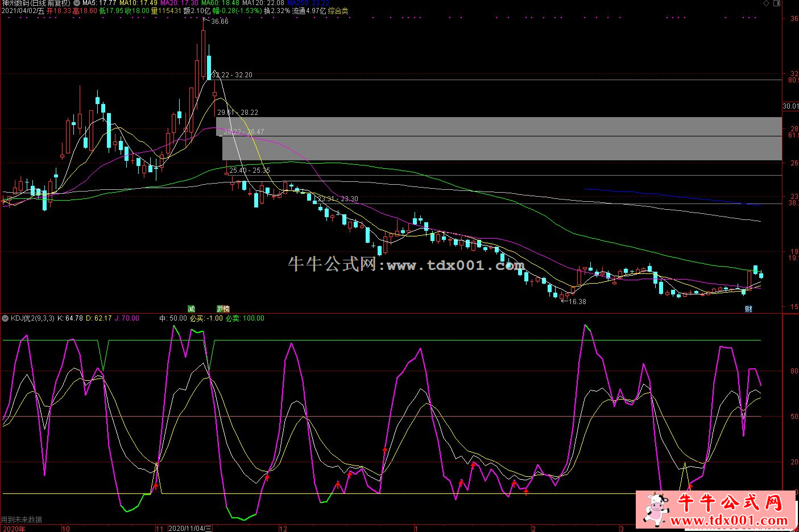Click the 低17.95 low price value
Image resolution: width=799 pixels, height=532 pixels.
tap(112, 11)
